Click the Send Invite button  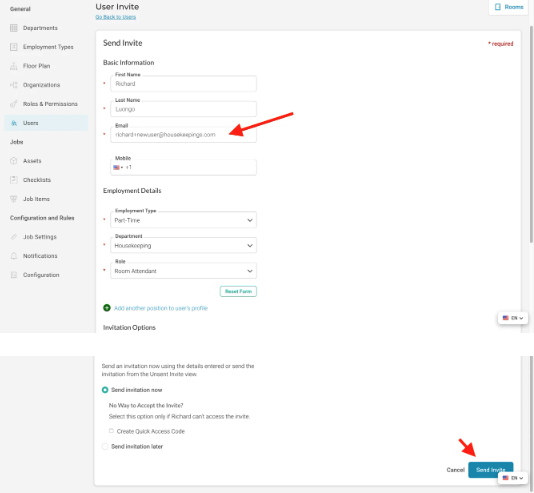point(490,470)
